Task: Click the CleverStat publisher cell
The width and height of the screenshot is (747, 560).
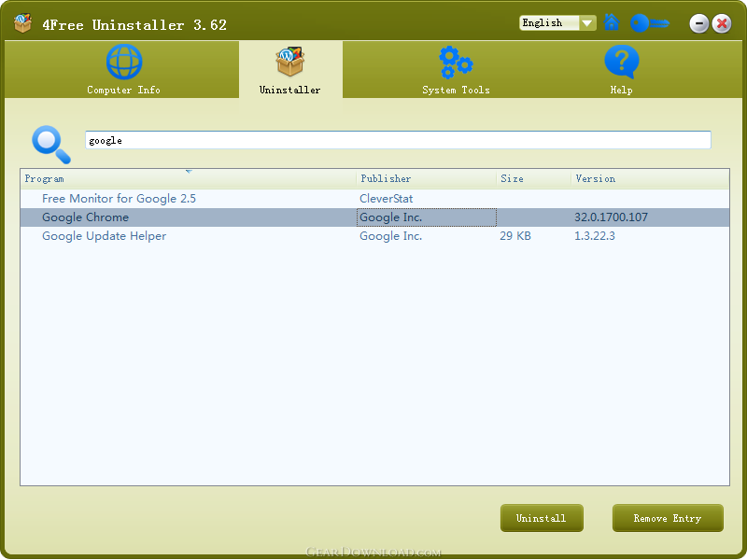Action: 386,199
